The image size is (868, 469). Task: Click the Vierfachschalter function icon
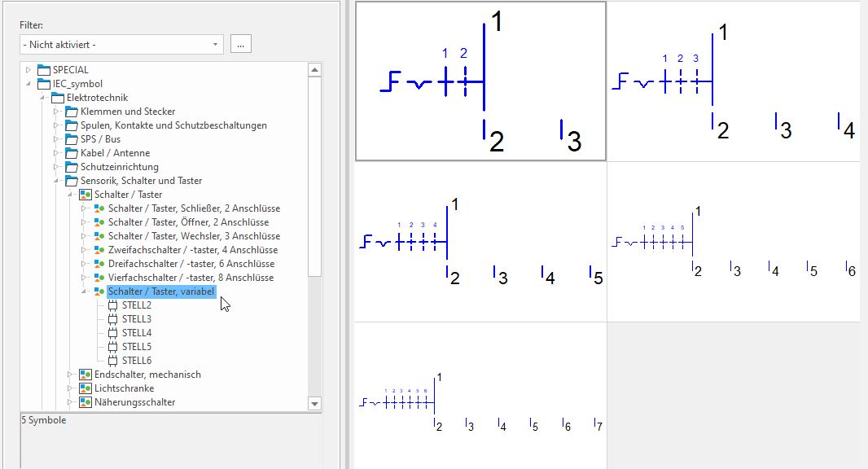click(99, 278)
